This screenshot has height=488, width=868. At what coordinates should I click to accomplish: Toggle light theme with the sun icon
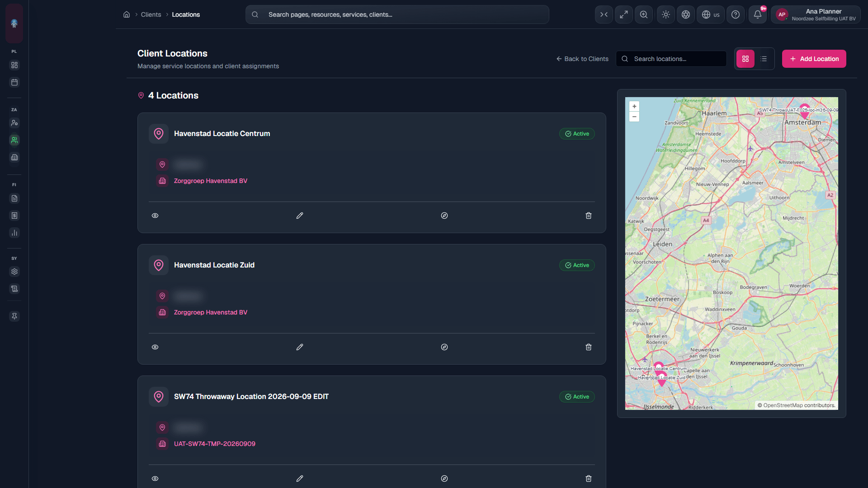(666, 14)
